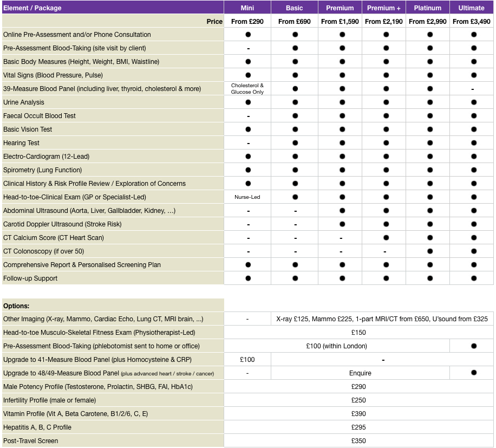496x448 pixels.
Task: Click 'Clinical History & Risk Profile Review' label
Action: (94, 184)
